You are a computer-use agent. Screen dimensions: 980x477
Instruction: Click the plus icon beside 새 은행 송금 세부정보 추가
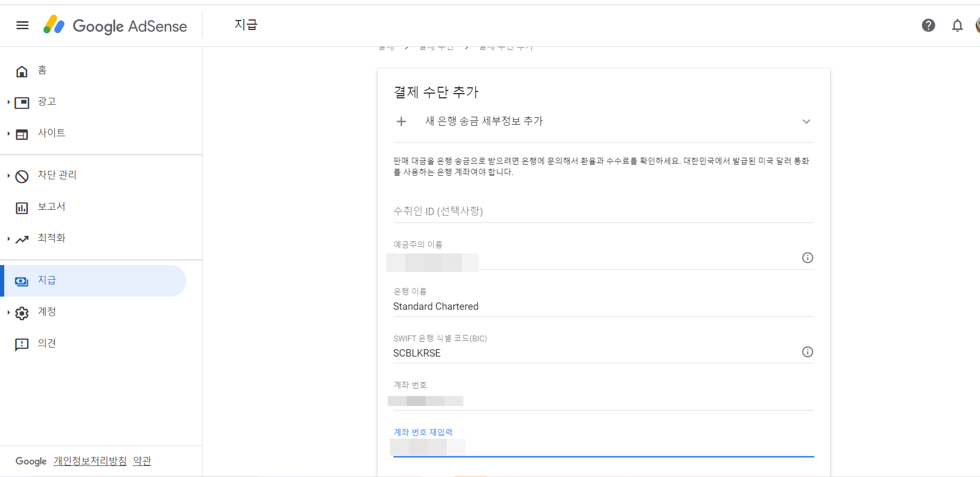[401, 121]
